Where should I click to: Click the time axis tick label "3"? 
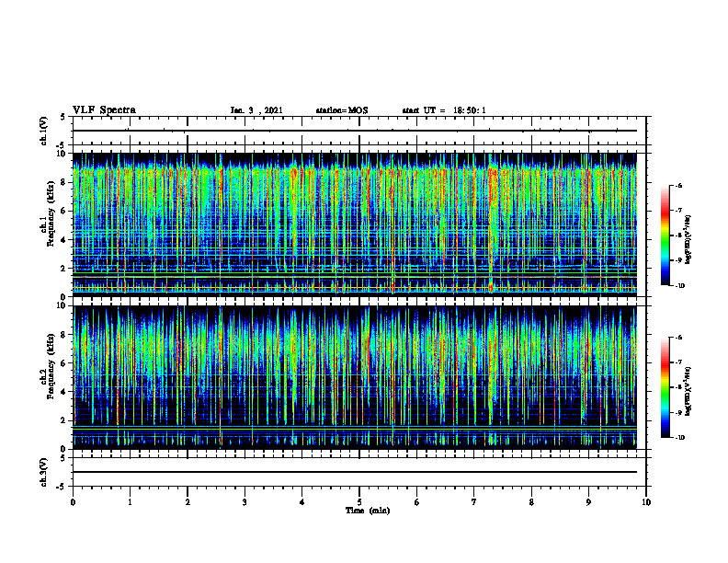(x=245, y=502)
